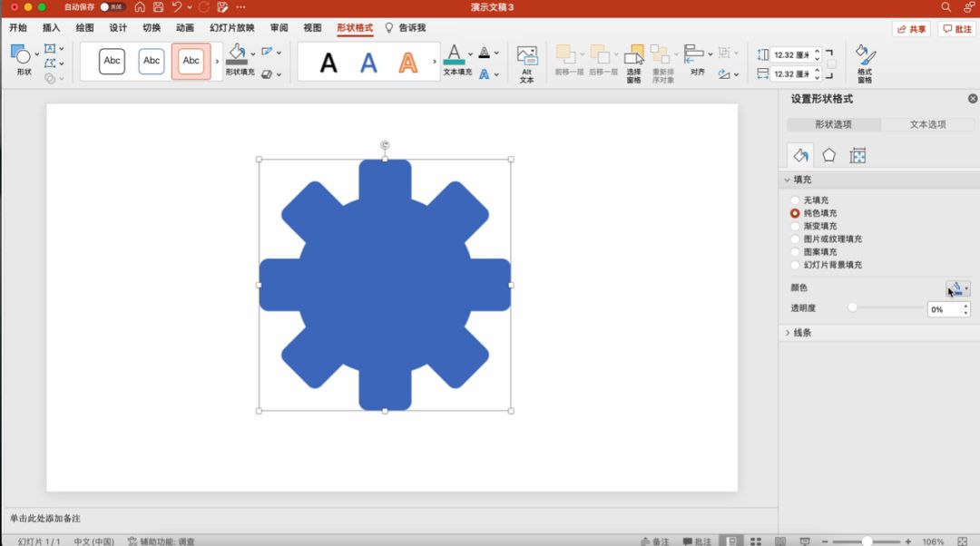Click 告诉我 tell me search

pos(406,27)
